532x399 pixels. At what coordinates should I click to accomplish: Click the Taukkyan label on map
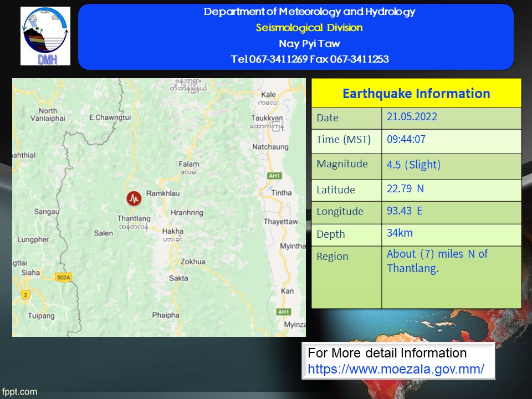[x=267, y=117]
